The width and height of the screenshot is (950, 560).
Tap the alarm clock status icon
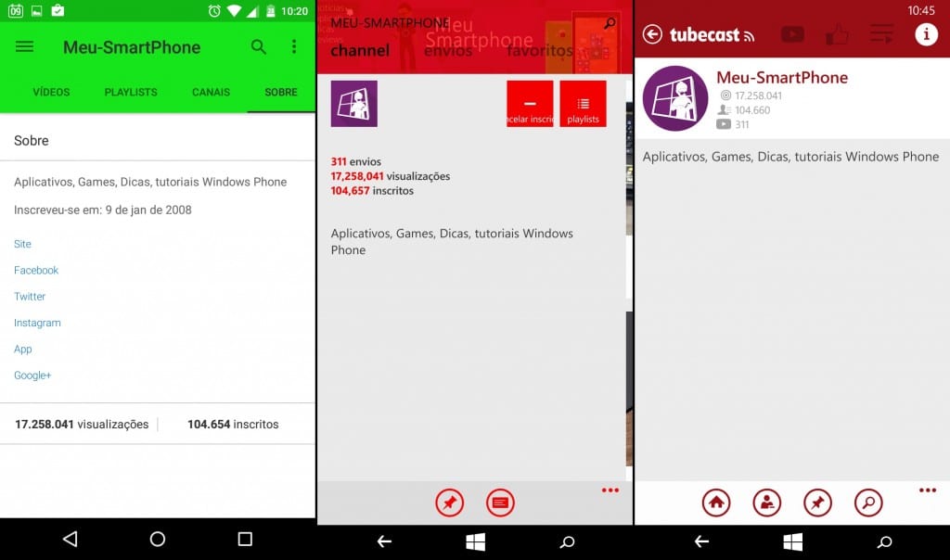[214, 11]
